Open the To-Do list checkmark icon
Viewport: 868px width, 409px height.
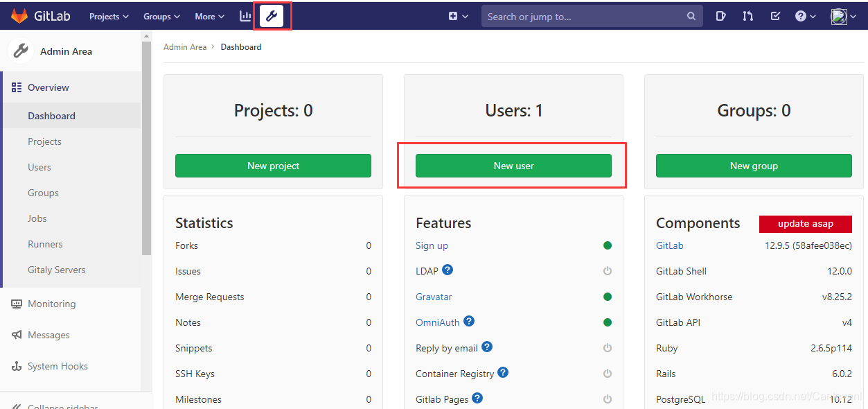pyautogui.click(x=775, y=16)
